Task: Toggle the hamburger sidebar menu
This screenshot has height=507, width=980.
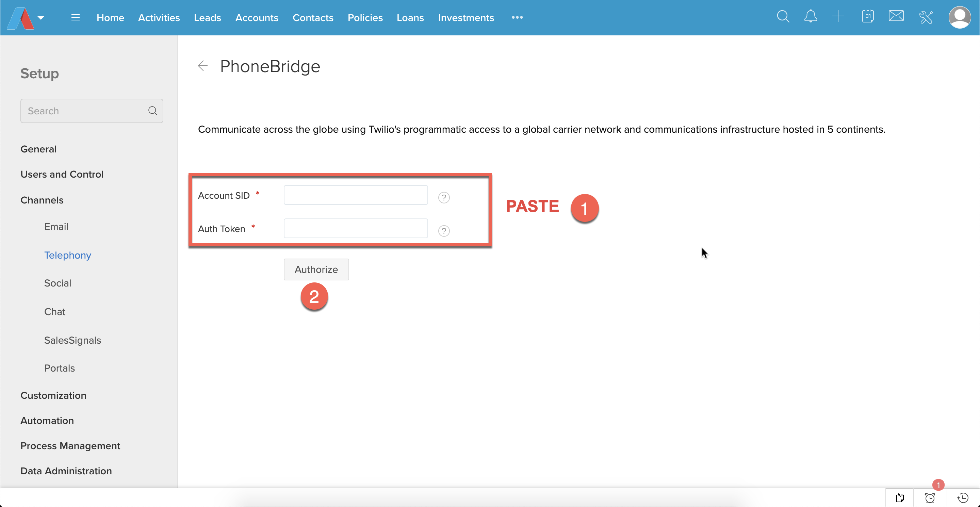Action: (75, 17)
